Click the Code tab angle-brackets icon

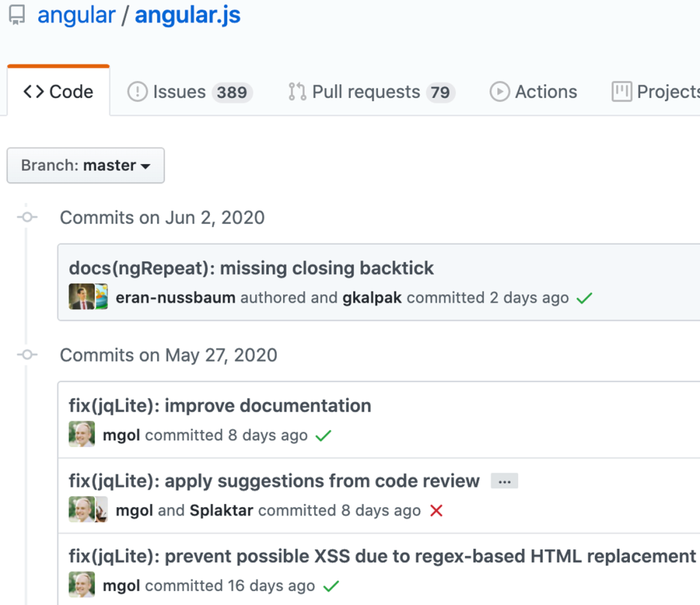[34, 92]
